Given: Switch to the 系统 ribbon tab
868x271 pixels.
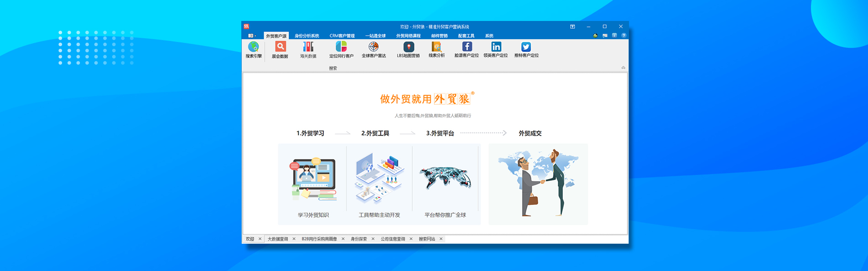Looking at the screenshot, I should click(x=489, y=36).
